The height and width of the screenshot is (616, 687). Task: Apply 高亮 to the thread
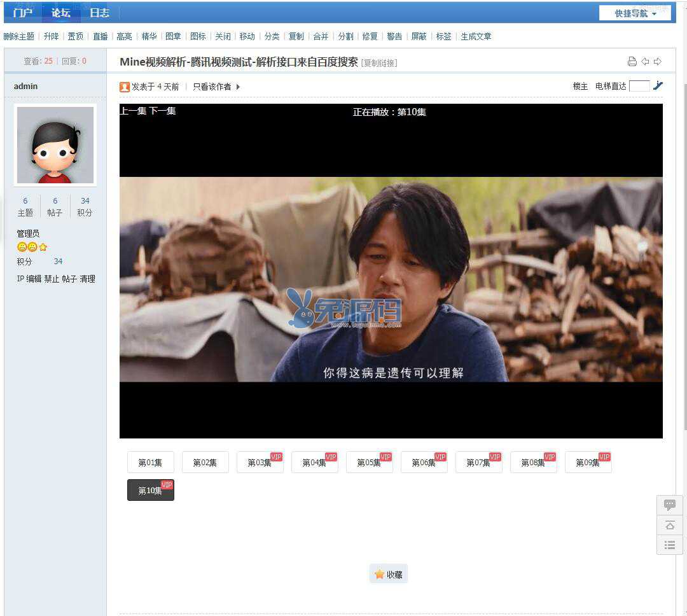point(125,36)
